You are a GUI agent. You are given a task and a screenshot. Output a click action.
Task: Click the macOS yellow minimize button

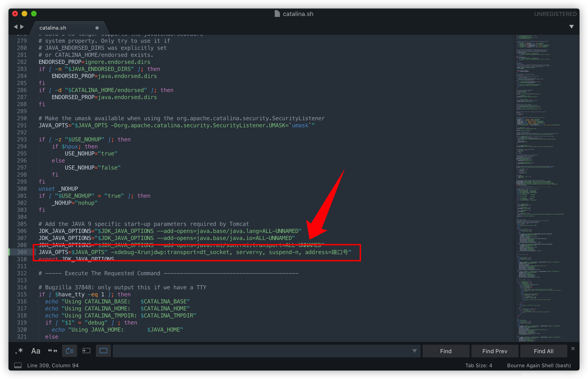[x=24, y=14]
